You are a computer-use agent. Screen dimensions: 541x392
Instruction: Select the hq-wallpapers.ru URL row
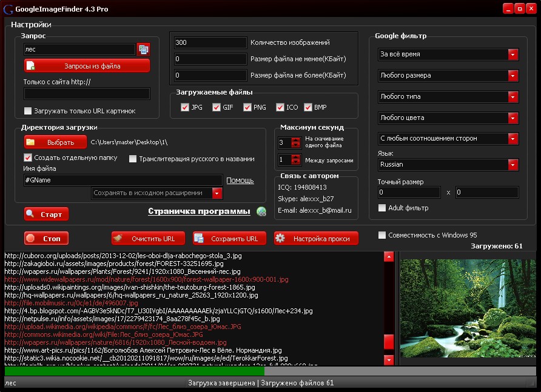coord(131,295)
